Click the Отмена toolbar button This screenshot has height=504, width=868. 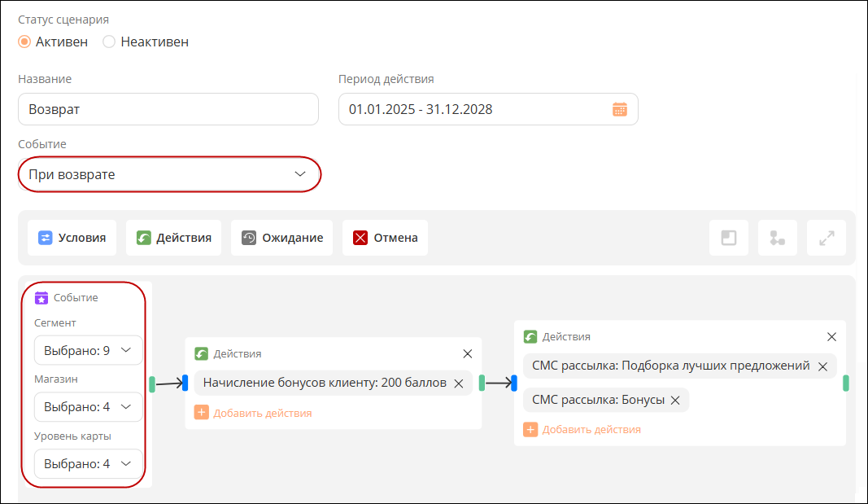point(385,238)
